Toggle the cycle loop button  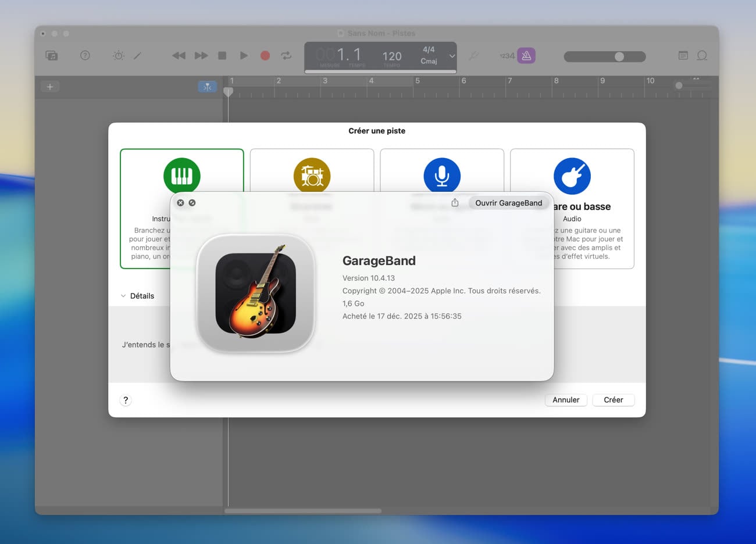(x=286, y=56)
